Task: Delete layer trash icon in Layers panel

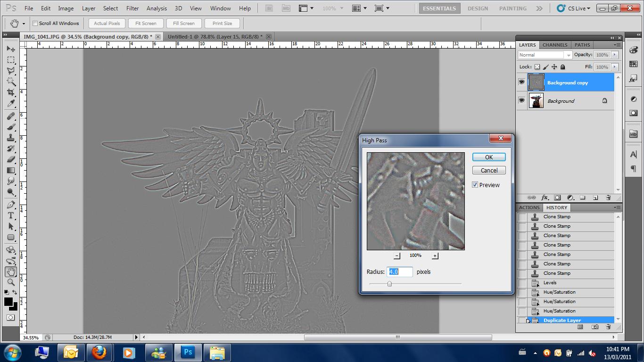Action: coord(608,197)
